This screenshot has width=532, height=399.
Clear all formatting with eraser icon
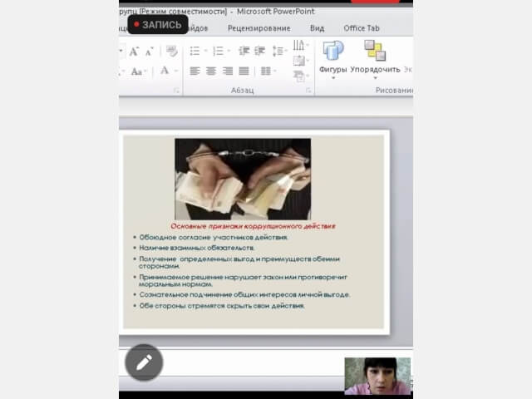click(x=172, y=52)
